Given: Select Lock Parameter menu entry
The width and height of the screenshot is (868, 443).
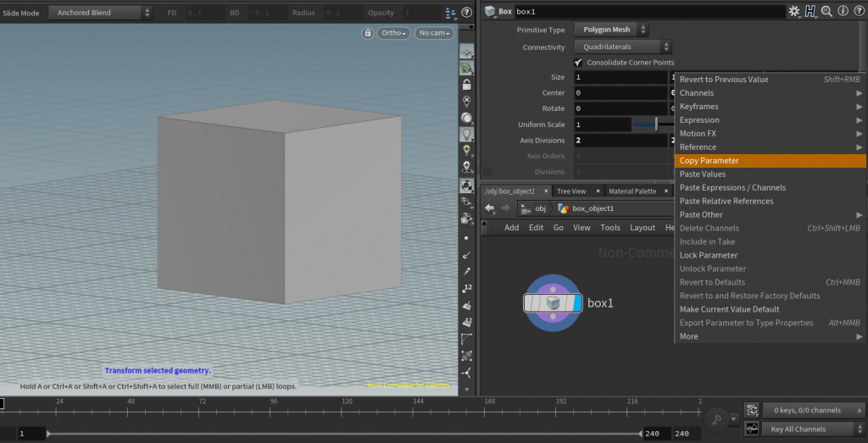Looking at the screenshot, I should (x=771, y=256).
